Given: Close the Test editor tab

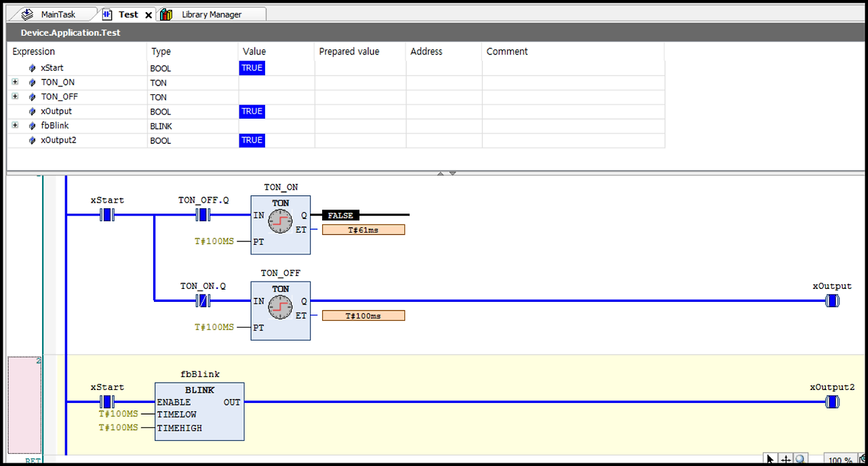Looking at the screenshot, I should [x=149, y=14].
